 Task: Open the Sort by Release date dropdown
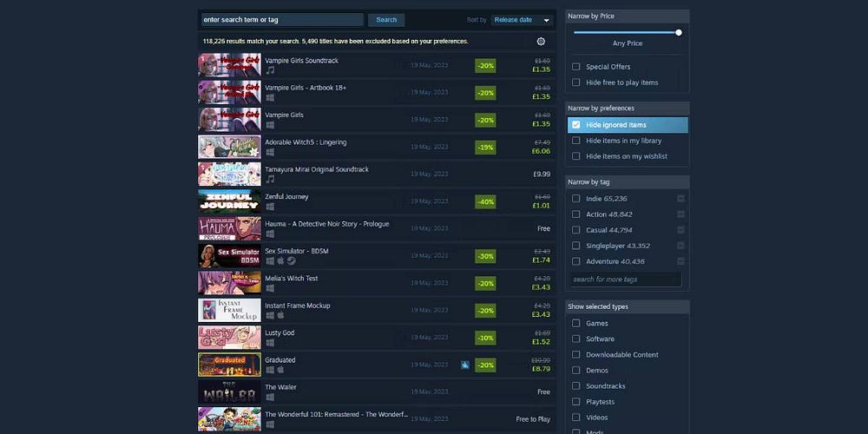pos(522,20)
